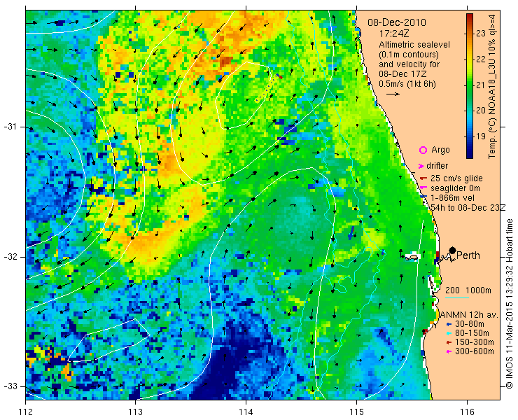
Task: Click the magenta 300-600m ANMN legend arrow
Action: (x=449, y=351)
